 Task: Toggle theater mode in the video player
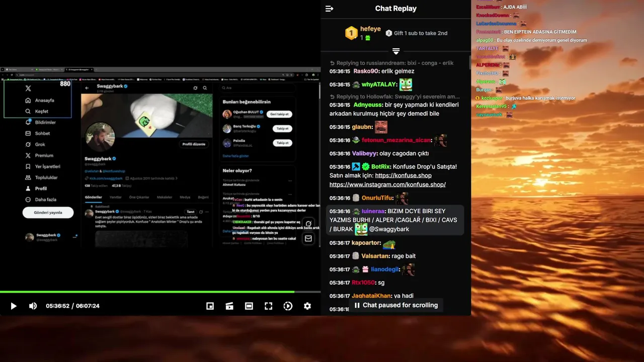[x=249, y=306]
